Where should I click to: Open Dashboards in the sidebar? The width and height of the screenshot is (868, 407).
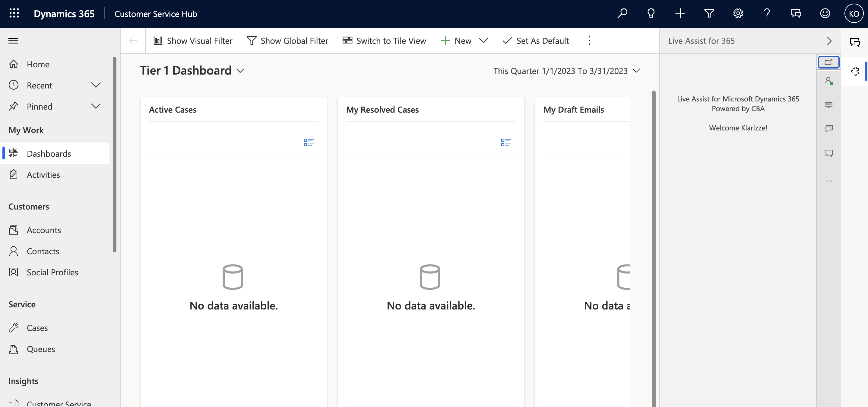click(55, 153)
